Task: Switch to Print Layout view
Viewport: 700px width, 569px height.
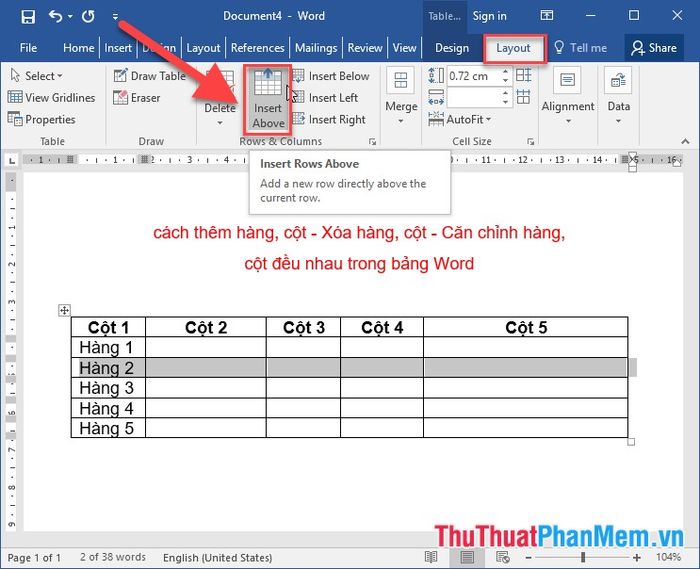Action: click(x=467, y=557)
